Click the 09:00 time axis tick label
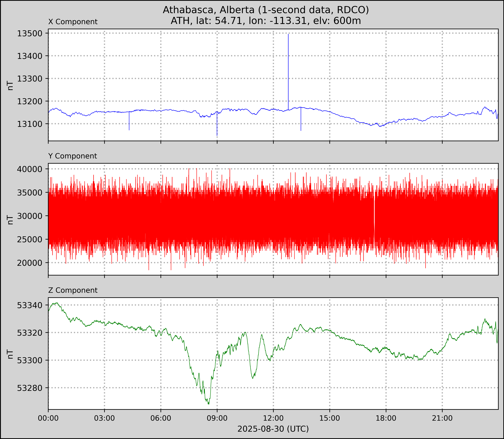Image resolution: width=504 pixels, height=439 pixels. point(217,418)
